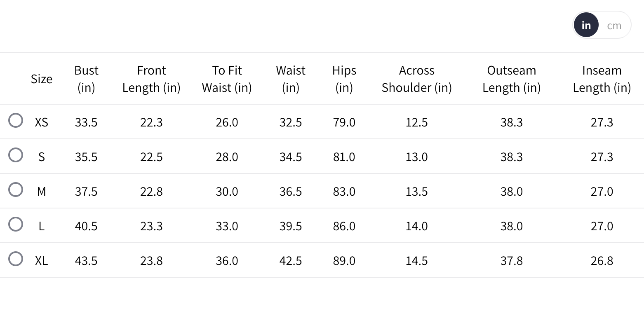The width and height of the screenshot is (644, 309).
Task: Click the Bust (in) column header
Action: click(x=86, y=79)
